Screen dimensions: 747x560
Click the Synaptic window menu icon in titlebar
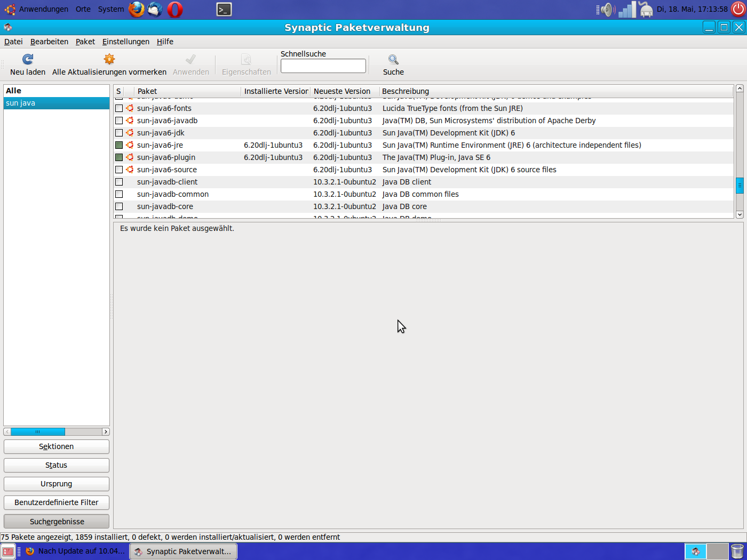(7, 27)
